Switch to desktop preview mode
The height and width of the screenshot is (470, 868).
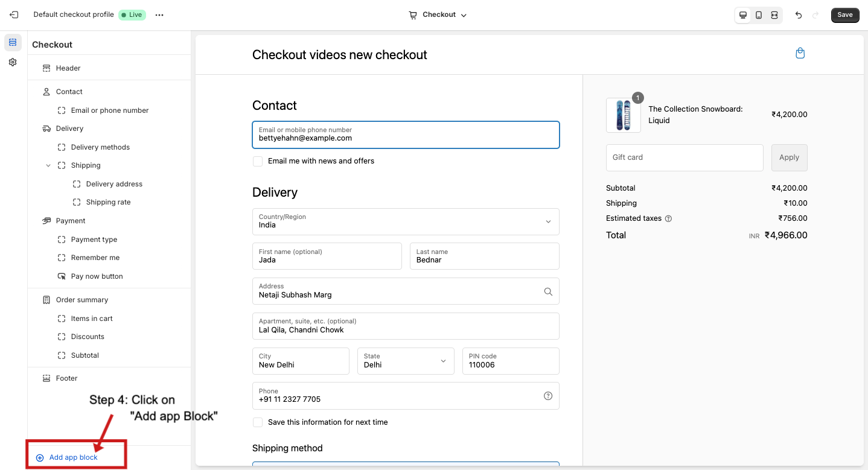click(743, 15)
